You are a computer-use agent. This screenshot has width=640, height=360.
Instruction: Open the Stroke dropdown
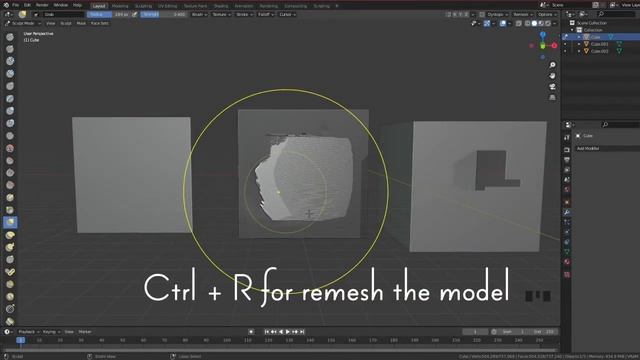point(244,14)
